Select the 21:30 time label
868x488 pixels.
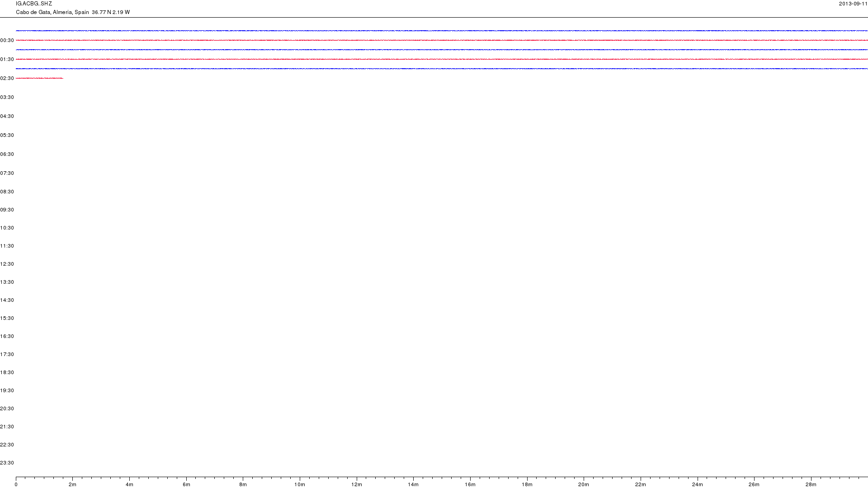pyautogui.click(x=7, y=427)
